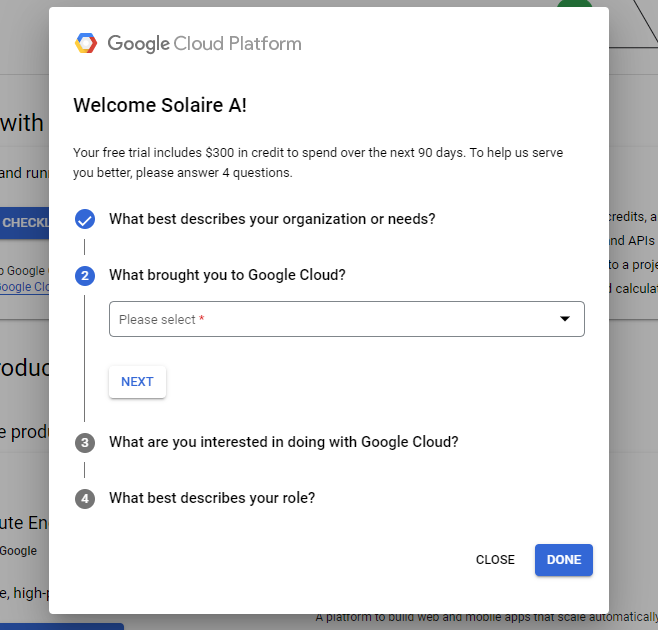Open the 'What best describes your role?' step

[212, 498]
